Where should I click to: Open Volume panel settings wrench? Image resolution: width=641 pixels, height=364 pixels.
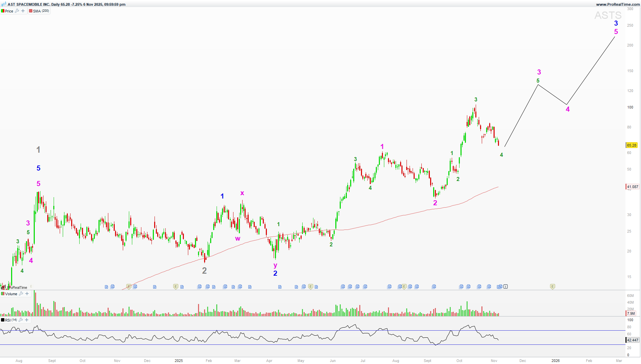point(21,294)
